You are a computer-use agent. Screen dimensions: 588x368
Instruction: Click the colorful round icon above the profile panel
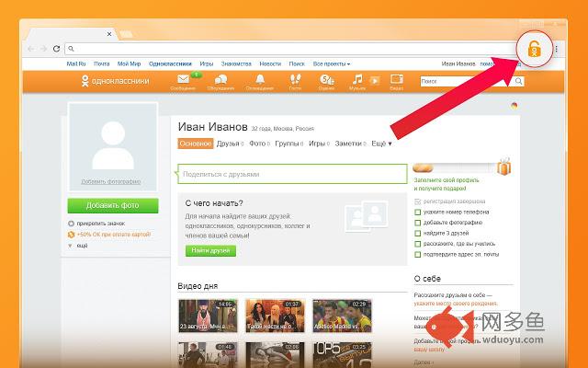click(514, 106)
